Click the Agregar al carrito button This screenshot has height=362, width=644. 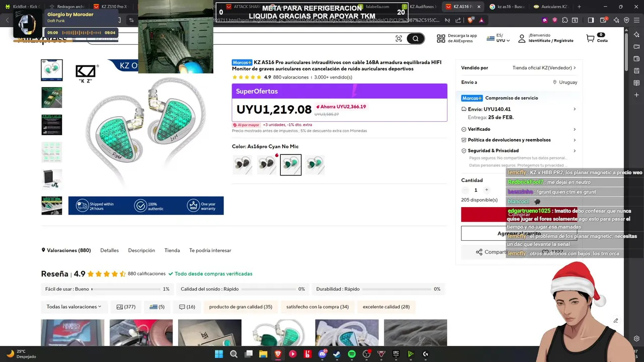pos(518,233)
